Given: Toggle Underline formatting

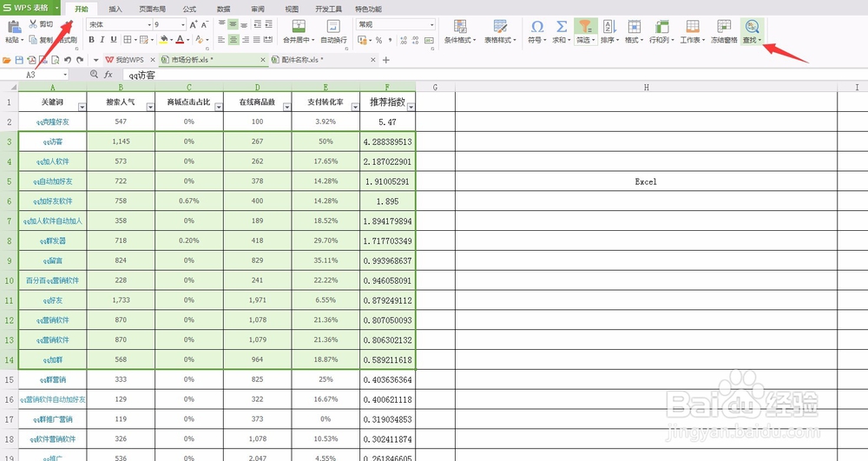Looking at the screenshot, I should pyautogui.click(x=114, y=40).
